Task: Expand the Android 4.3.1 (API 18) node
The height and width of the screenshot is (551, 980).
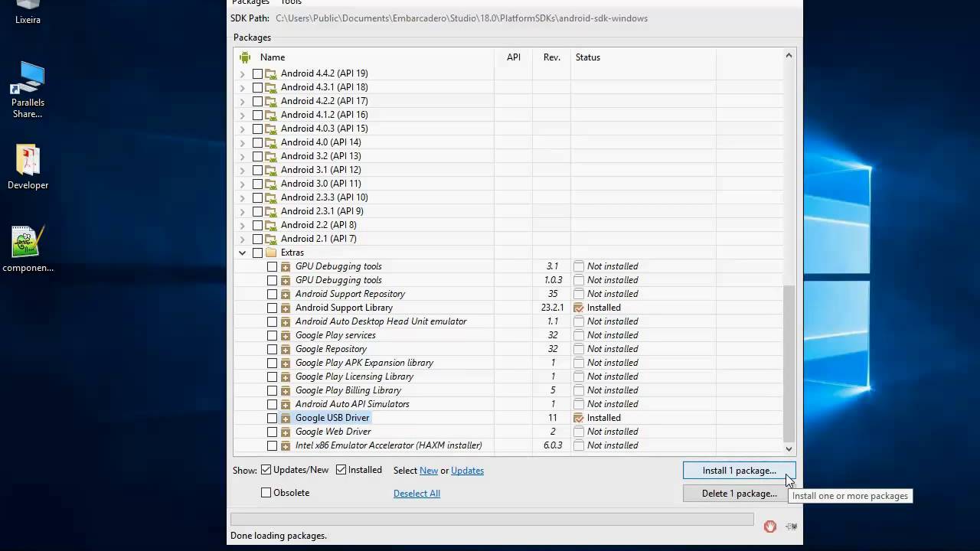Action: [x=243, y=87]
